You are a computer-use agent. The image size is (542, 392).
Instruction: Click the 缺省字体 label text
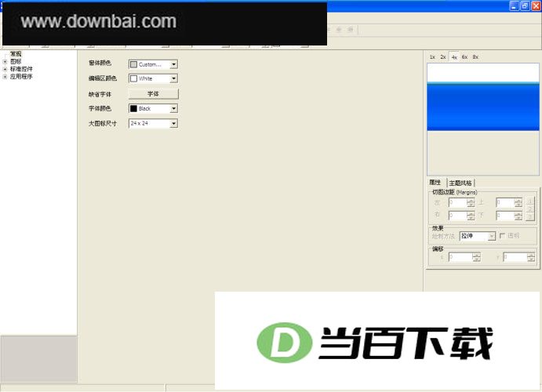click(x=100, y=94)
